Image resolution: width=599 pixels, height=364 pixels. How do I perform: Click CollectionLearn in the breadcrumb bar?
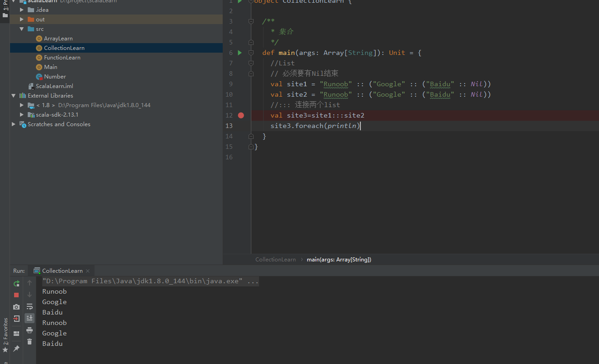pos(275,259)
